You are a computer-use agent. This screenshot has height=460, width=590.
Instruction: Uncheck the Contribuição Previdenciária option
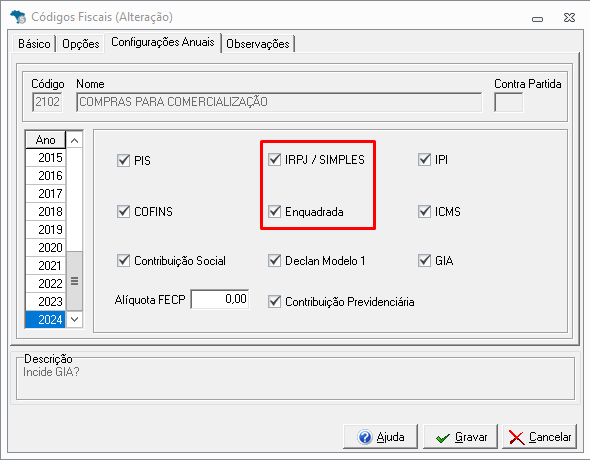(x=275, y=302)
